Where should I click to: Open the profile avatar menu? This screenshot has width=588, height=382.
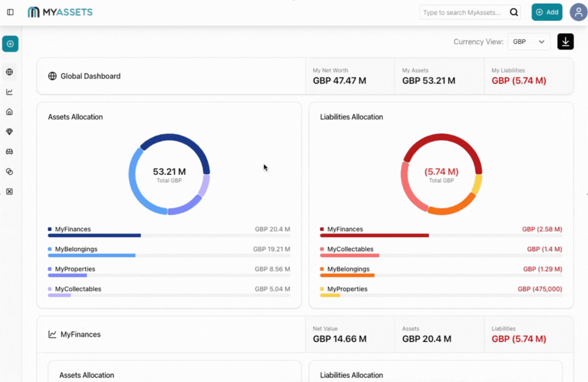click(578, 11)
